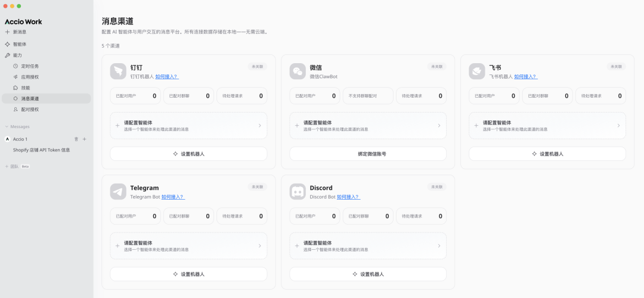Expand 请配置智能体 row in the 钉钉 card
The height and width of the screenshot is (298, 644).
(188, 126)
